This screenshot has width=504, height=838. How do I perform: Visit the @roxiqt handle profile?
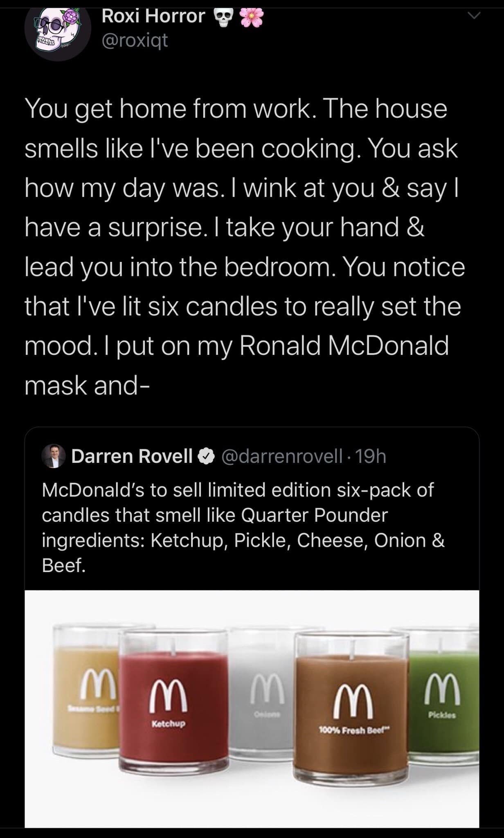(x=134, y=40)
